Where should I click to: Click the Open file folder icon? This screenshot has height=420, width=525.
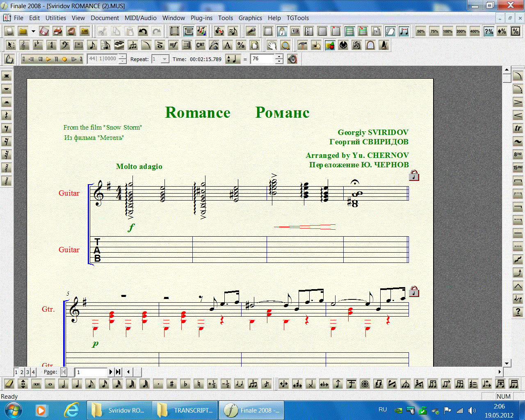pyautogui.click(x=23, y=31)
